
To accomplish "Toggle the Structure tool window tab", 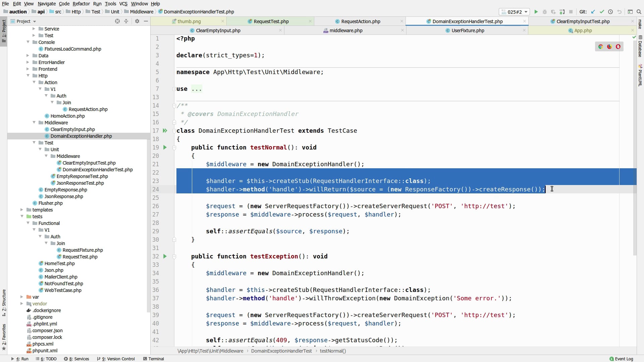I will click(x=4, y=301).
